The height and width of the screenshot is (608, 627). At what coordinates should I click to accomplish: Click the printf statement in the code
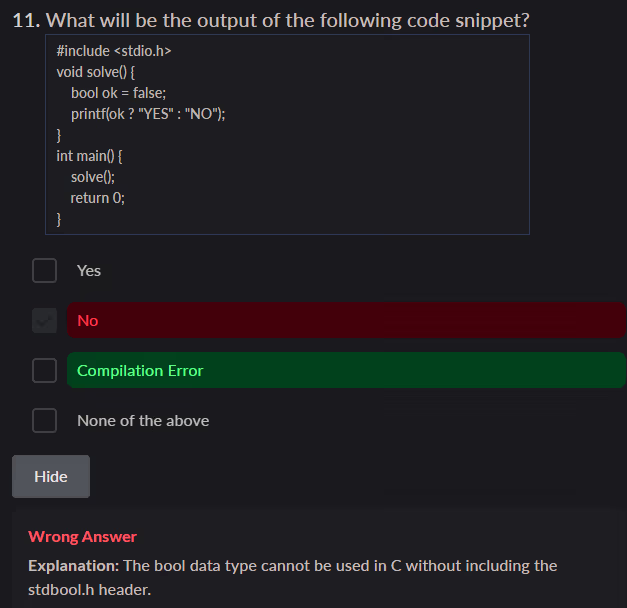click(148, 114)
